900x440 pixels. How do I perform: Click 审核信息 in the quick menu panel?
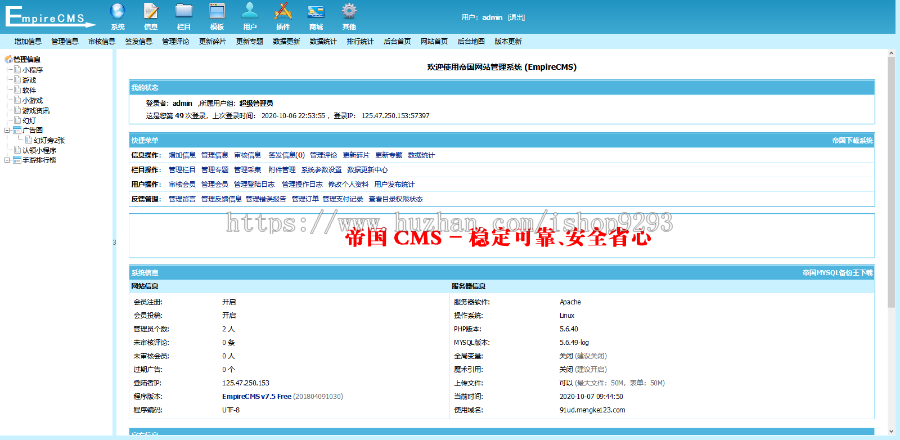[247, 155]
